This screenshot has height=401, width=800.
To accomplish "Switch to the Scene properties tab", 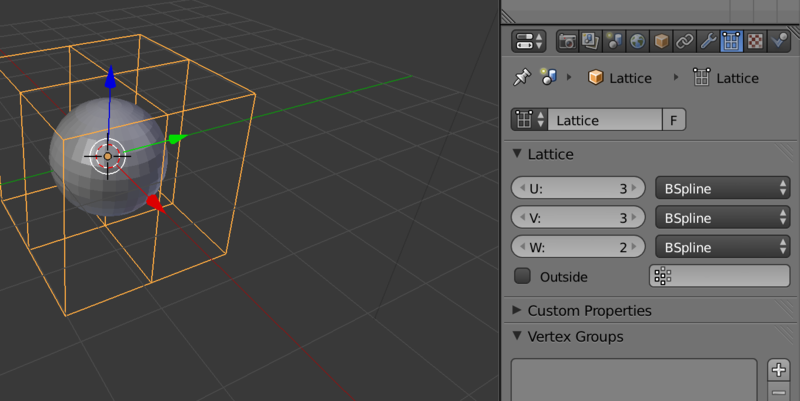I will (x=614, y=41).
